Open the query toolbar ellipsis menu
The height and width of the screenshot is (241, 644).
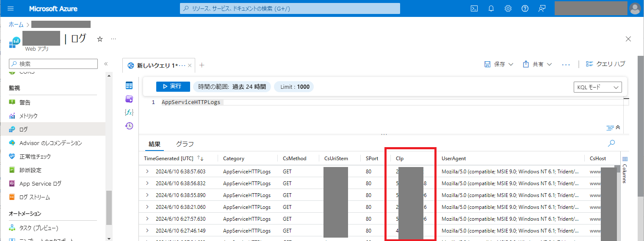566,64
